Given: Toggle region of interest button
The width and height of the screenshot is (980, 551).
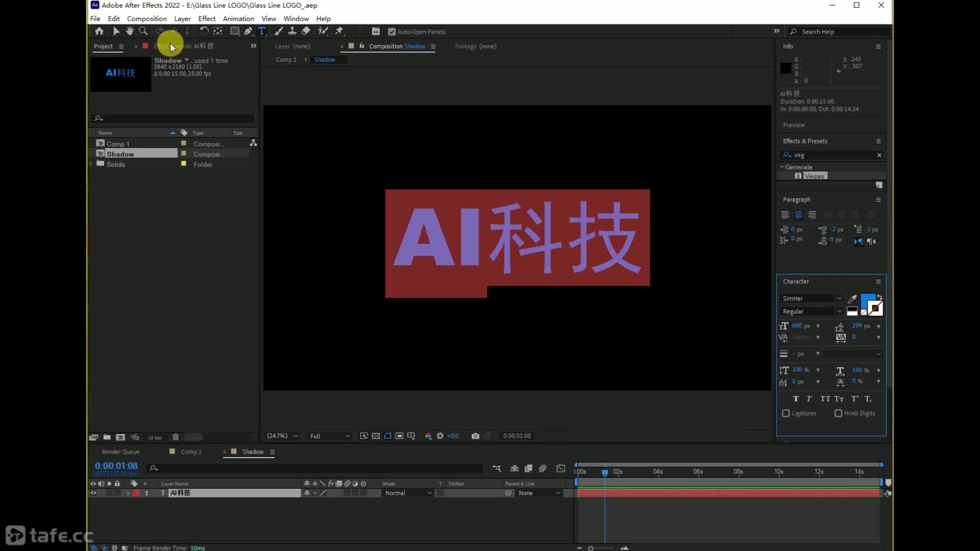Looking at the screenshot, I should tap(400, 436).
